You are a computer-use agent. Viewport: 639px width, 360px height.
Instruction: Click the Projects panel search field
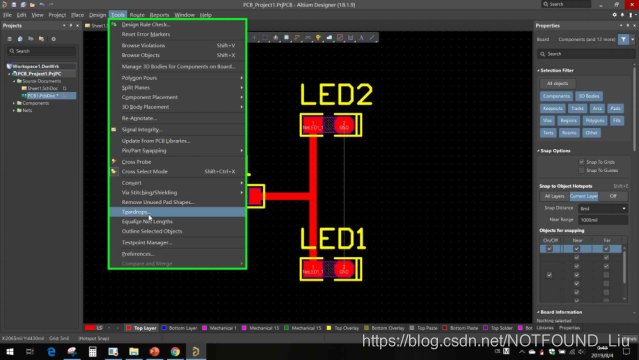point(42,51)
